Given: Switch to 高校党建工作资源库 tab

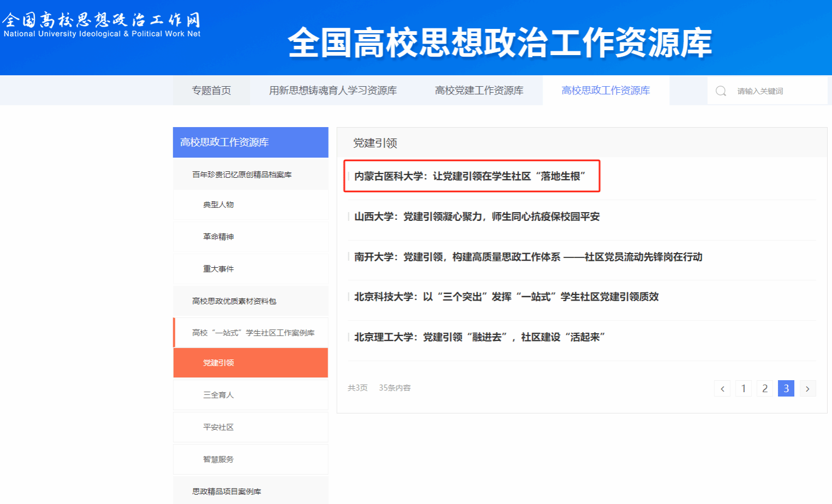Looking at the screenshot, I should (479, 91).
